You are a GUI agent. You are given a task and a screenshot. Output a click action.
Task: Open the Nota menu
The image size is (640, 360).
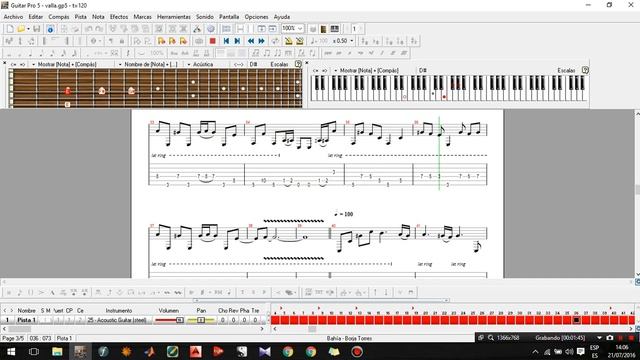pos(98,17)
